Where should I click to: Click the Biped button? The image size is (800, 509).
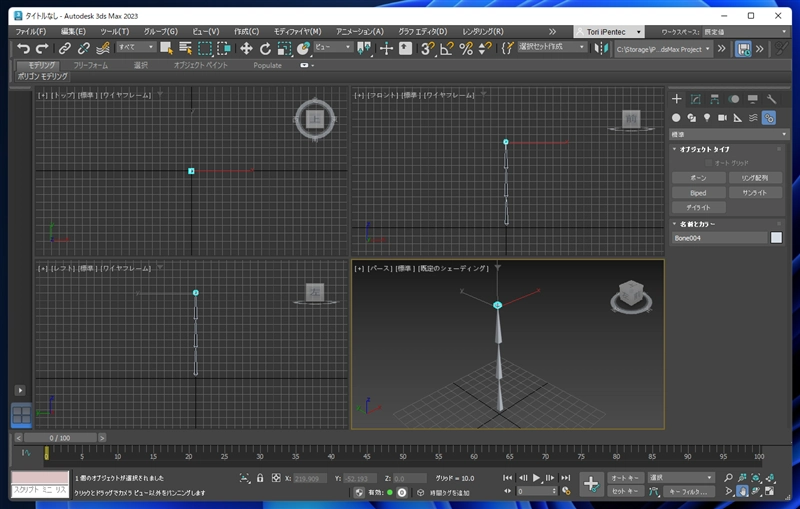tap(698, 193)
